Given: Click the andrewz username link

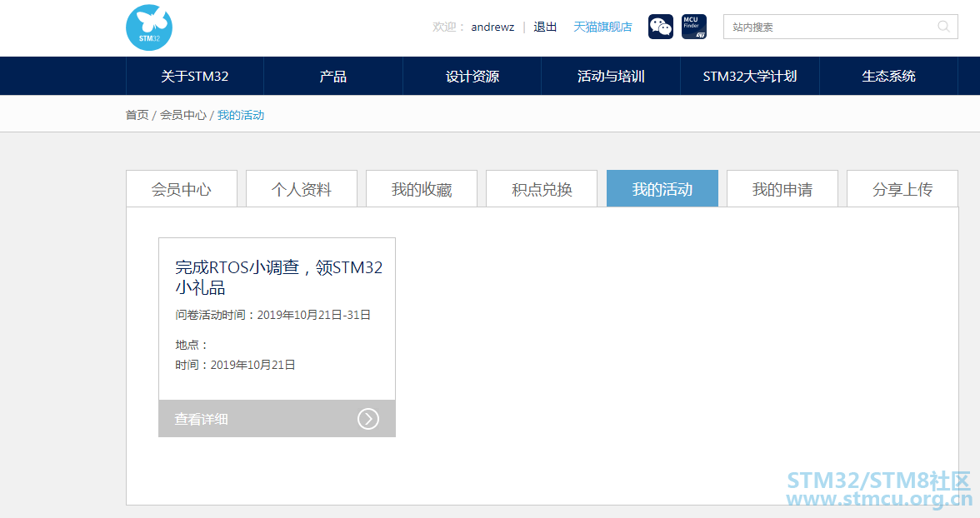Looking at the screenshot, I should (492, 27).
